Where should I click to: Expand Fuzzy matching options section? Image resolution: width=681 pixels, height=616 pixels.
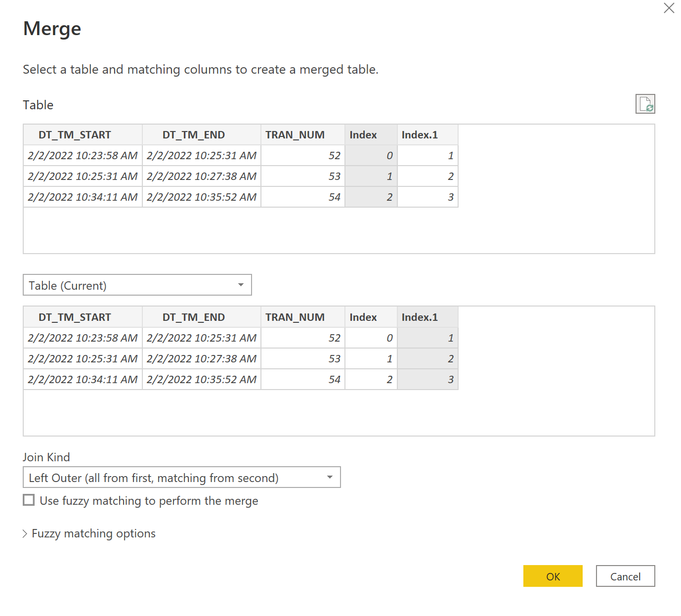[x=89, y=533]
